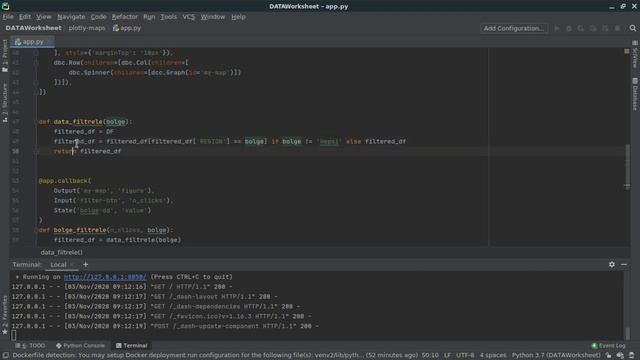Click the terminal input cursor prompt
Viewport: 640px width, 360px height.
14,336
